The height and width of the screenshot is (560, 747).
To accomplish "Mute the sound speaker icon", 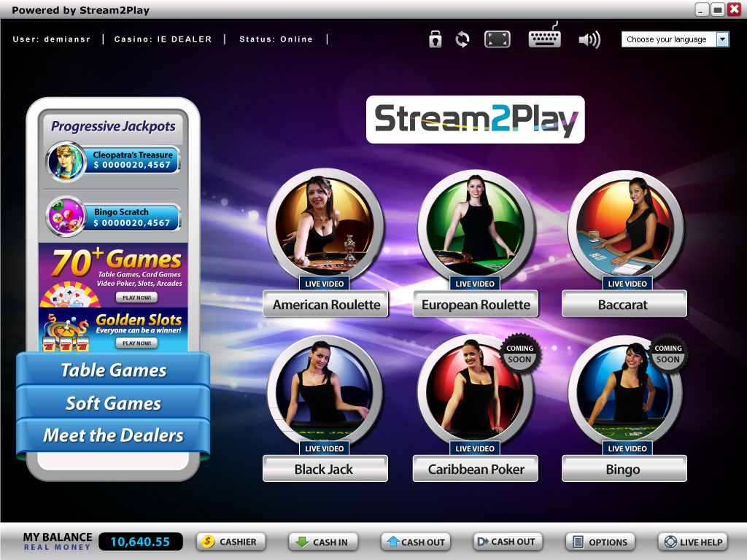I will point(589,39).
